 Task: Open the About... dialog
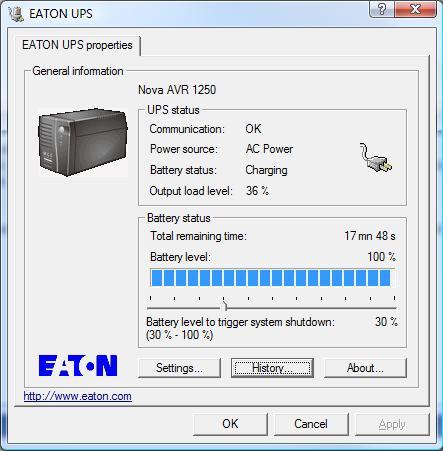365,368
